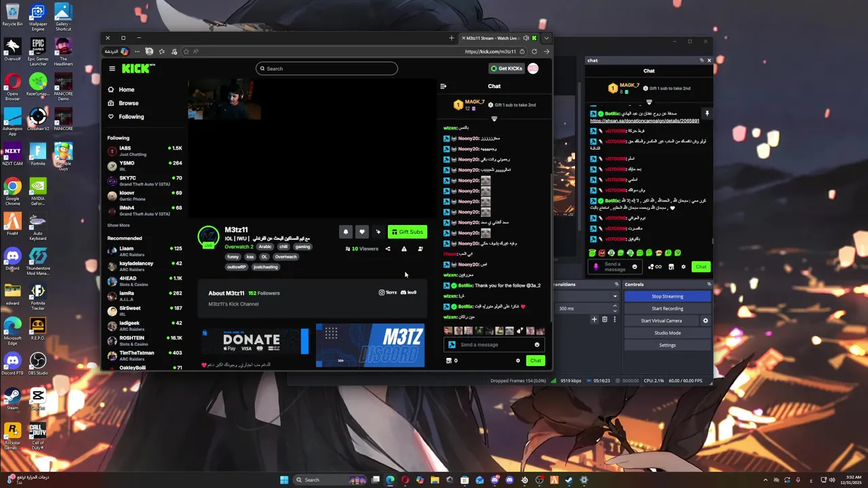Open kloovr channel in Following list
Screen dimensions: 868x488
click(x=145, y=195)
